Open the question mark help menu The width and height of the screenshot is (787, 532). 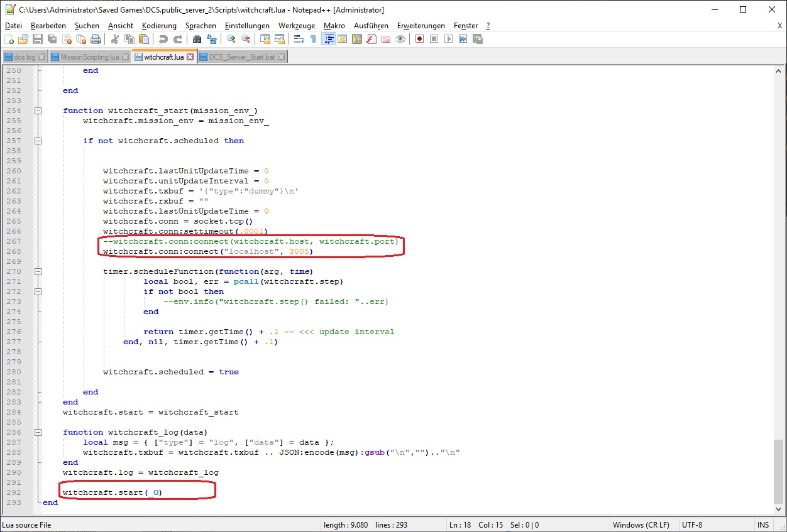(x=488, y=26)
